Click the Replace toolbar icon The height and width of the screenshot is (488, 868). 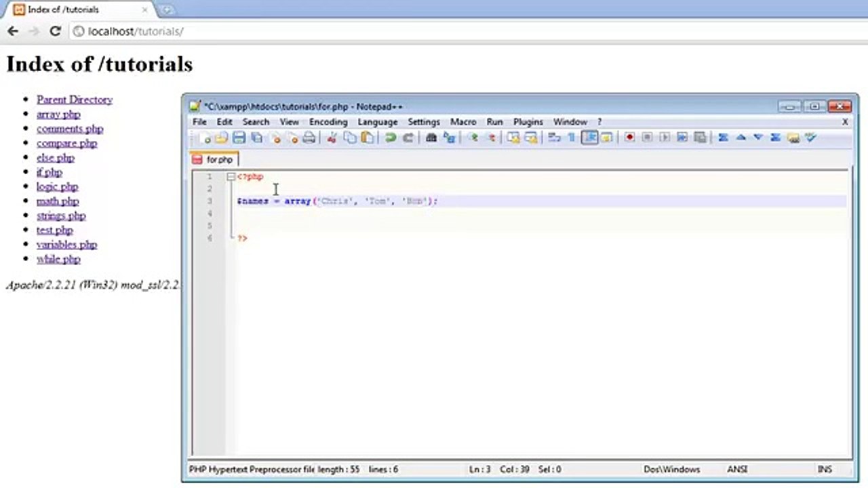pos(449,138)
